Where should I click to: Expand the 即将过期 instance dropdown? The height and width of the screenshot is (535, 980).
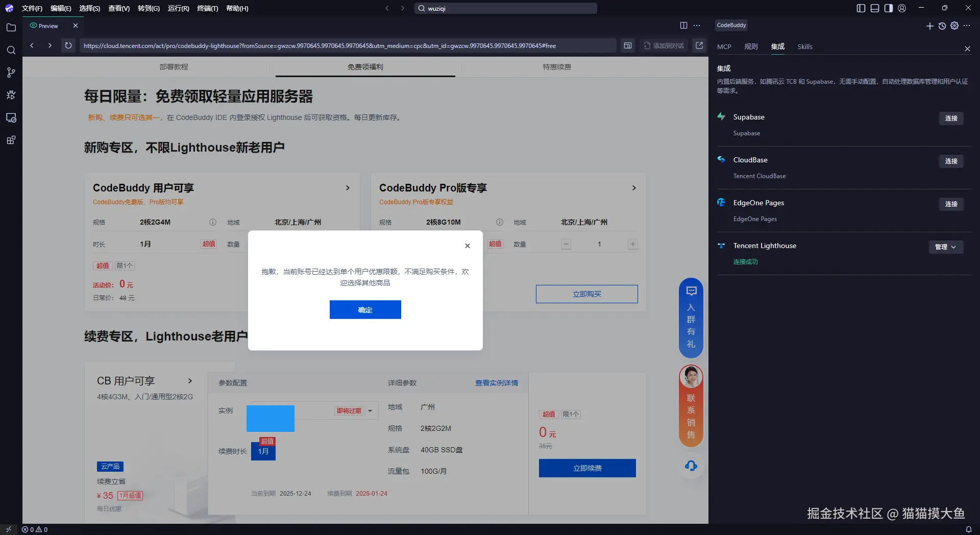370,411
